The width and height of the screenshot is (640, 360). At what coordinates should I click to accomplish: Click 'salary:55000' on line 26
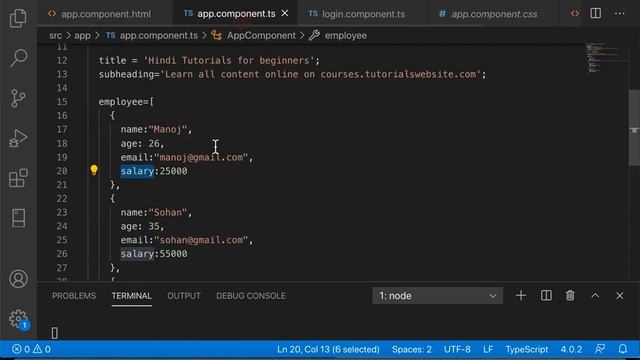[x=154, y=254]
